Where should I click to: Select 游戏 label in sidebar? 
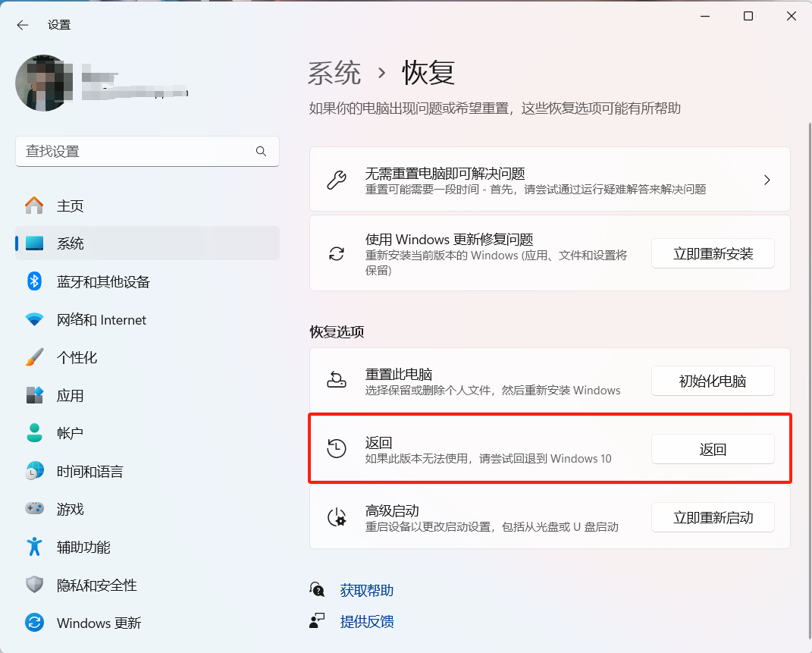click(70, 509)
